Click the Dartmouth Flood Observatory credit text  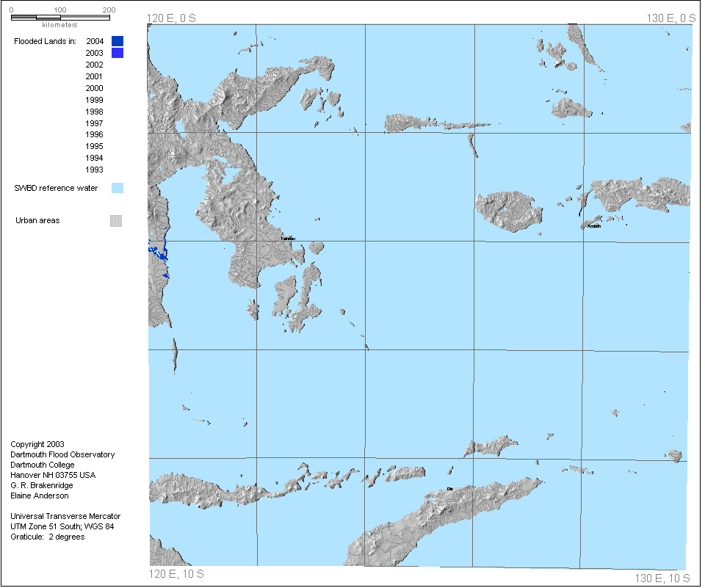[x=62, y=454]
